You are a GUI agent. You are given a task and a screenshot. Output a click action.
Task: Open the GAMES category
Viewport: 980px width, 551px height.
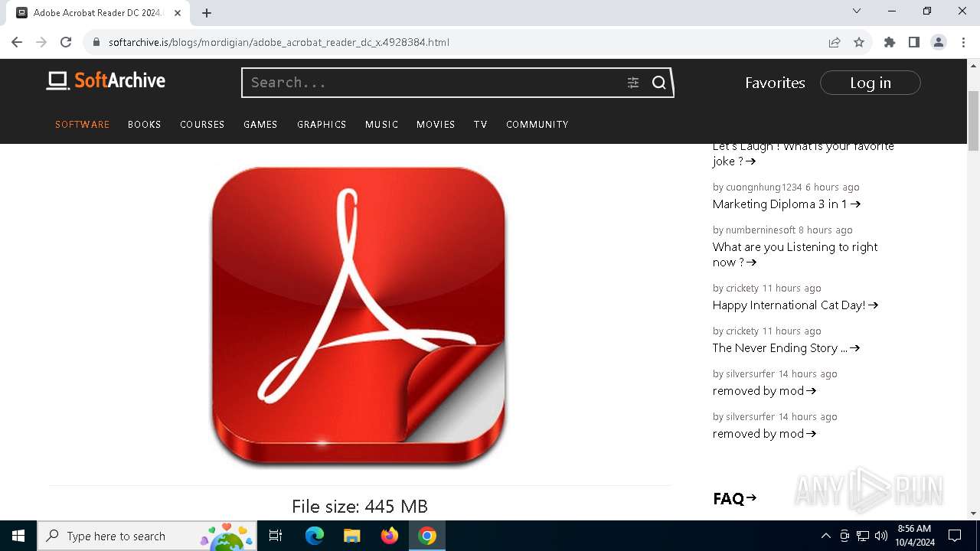click(x=260, y=124)
